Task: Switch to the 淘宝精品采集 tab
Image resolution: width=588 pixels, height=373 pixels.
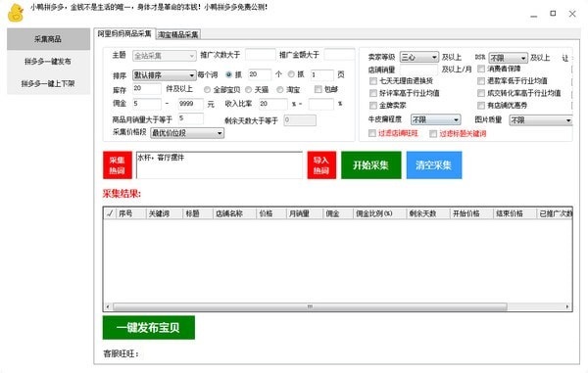Action: click(x=178, y=35)
